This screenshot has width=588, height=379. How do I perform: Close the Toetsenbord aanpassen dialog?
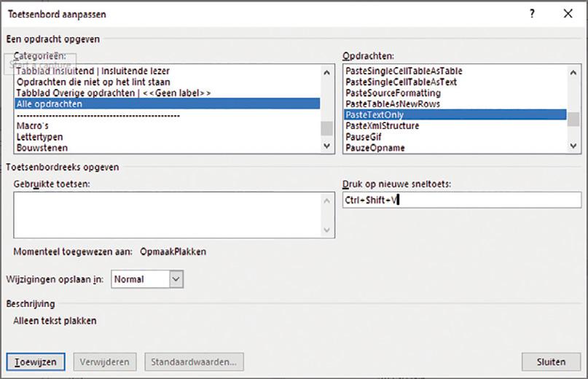[568, 14]
